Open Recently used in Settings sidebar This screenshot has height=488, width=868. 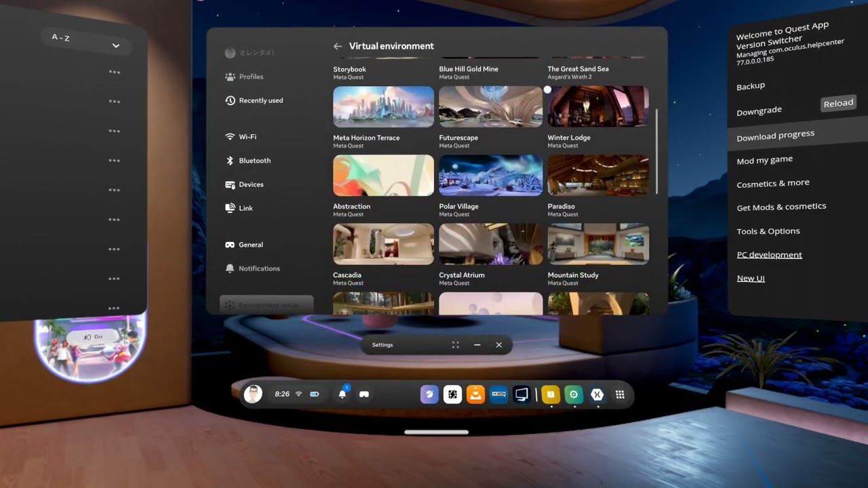254,100
